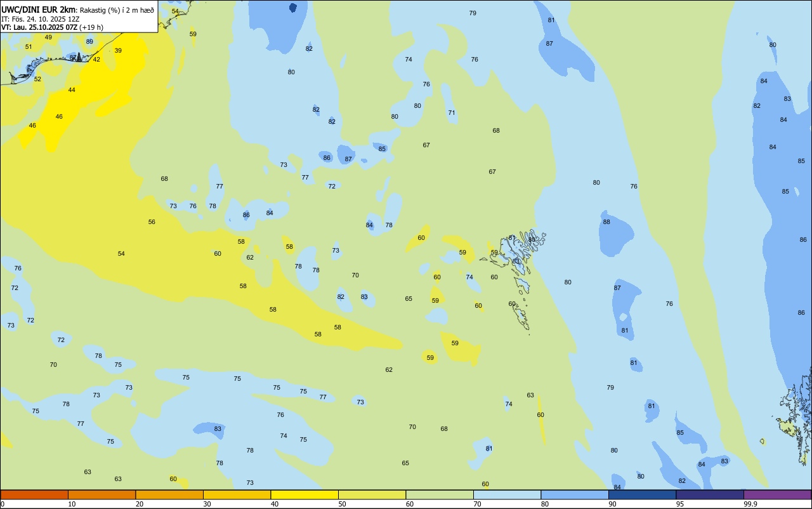Screen dimensions: 812x509
Task: Click the humidity value 42 on the map
Action: [96, 60]
